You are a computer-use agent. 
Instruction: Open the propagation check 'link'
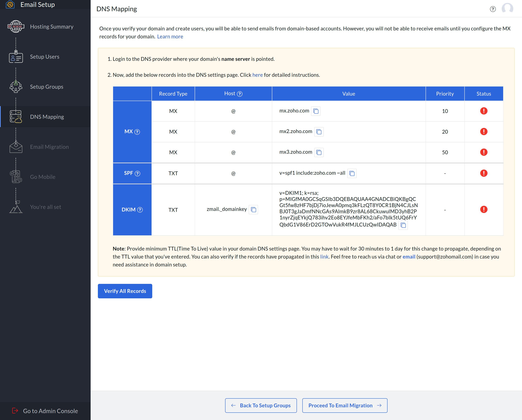324,257
